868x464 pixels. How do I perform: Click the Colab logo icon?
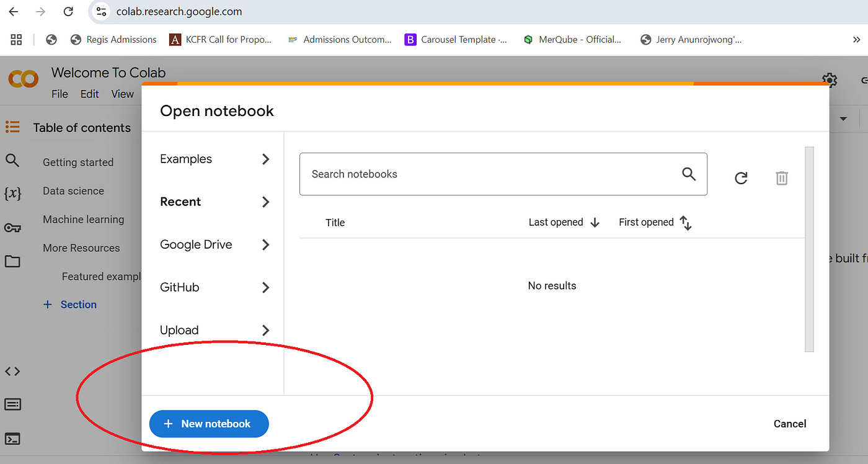click(23, 79)
